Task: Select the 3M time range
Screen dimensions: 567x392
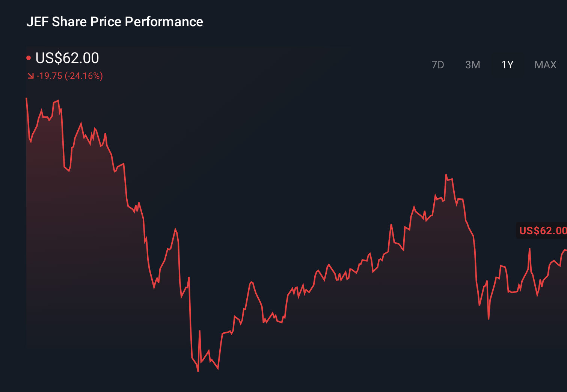Action: (x=473, y=65)
